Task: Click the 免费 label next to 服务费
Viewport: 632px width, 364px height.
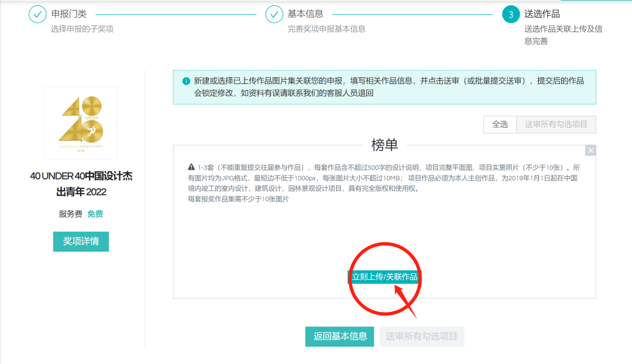Action: pos(95,214)
